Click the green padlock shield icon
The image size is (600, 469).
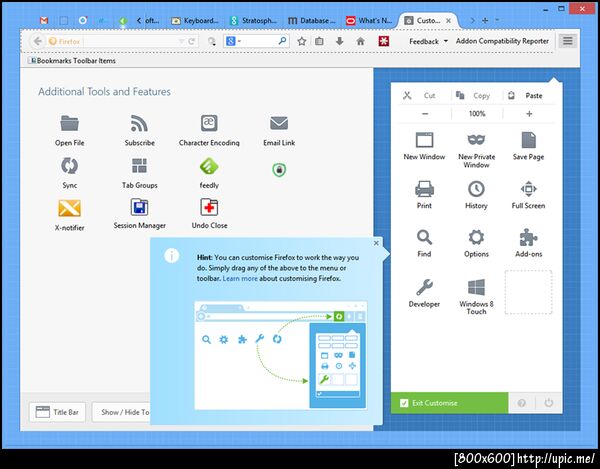click(279, 169)
